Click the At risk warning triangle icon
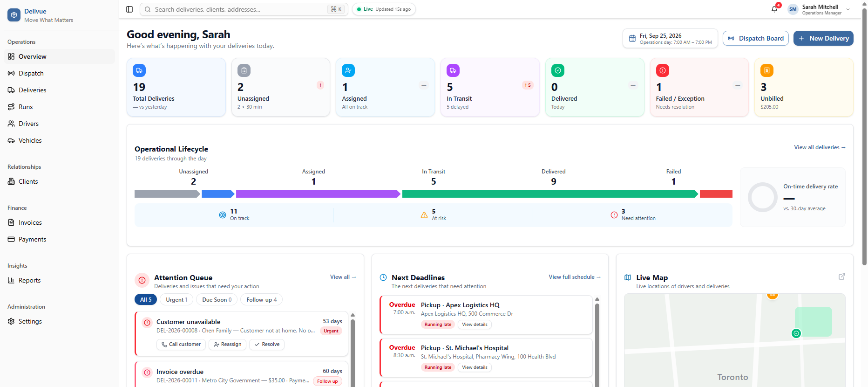 (424, 215)
